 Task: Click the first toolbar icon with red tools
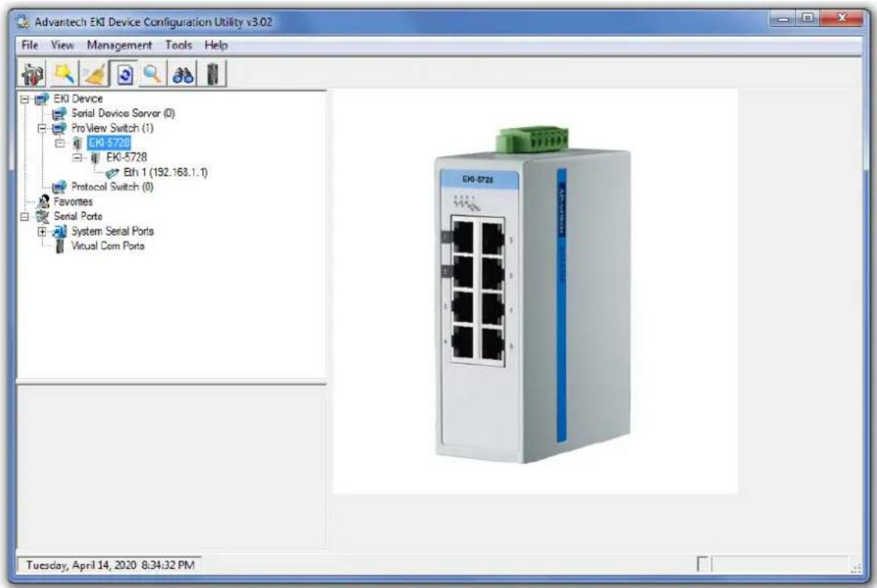coord(33,74)
